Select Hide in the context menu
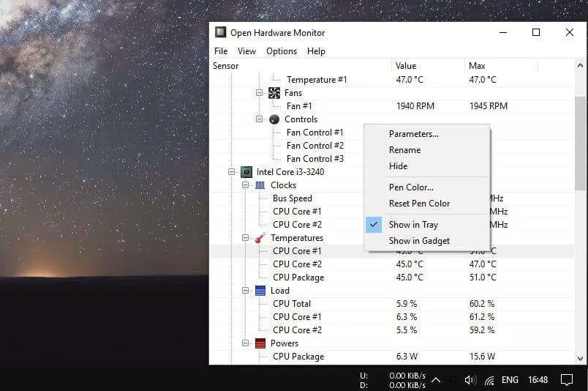This screenshot has height=391, width=588. [427, 166]
